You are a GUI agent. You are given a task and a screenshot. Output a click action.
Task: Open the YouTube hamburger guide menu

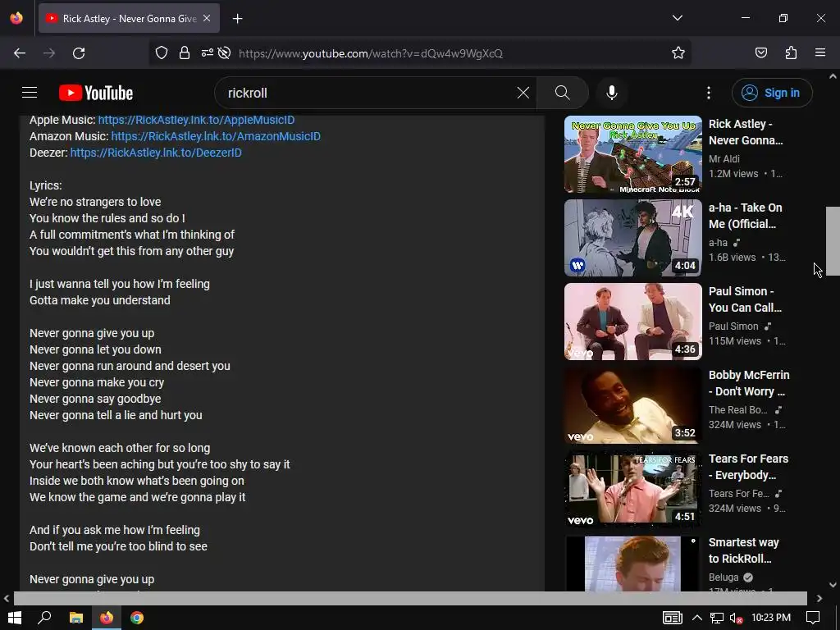(30, 93)
